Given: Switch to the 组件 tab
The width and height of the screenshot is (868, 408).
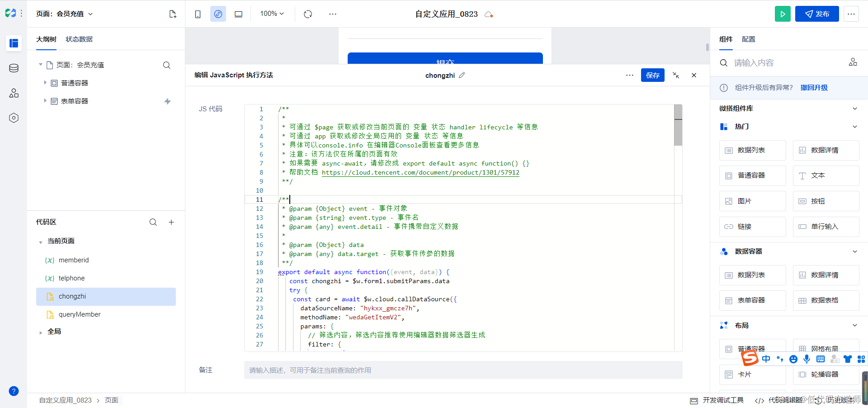Looking at the screenshot, I should point(726,39).
